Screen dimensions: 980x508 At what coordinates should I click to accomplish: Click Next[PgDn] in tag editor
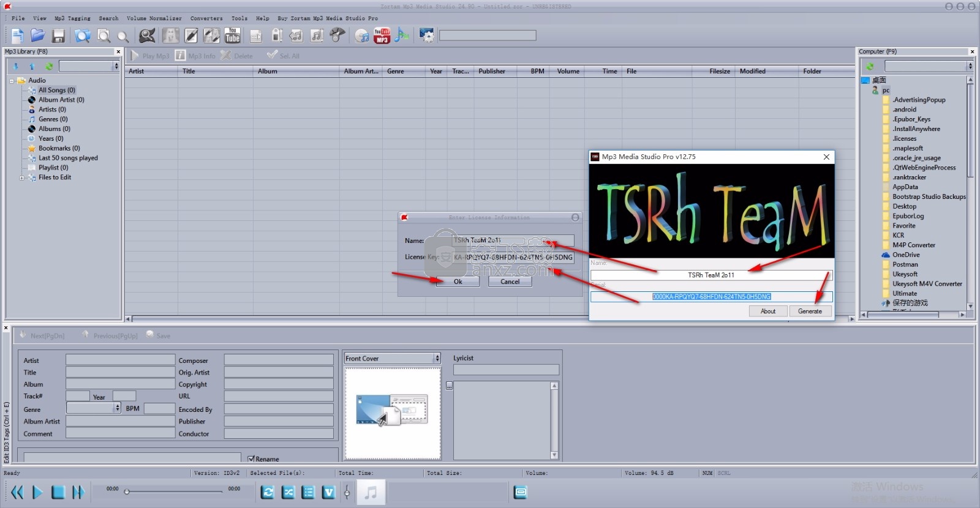point(42,335)
